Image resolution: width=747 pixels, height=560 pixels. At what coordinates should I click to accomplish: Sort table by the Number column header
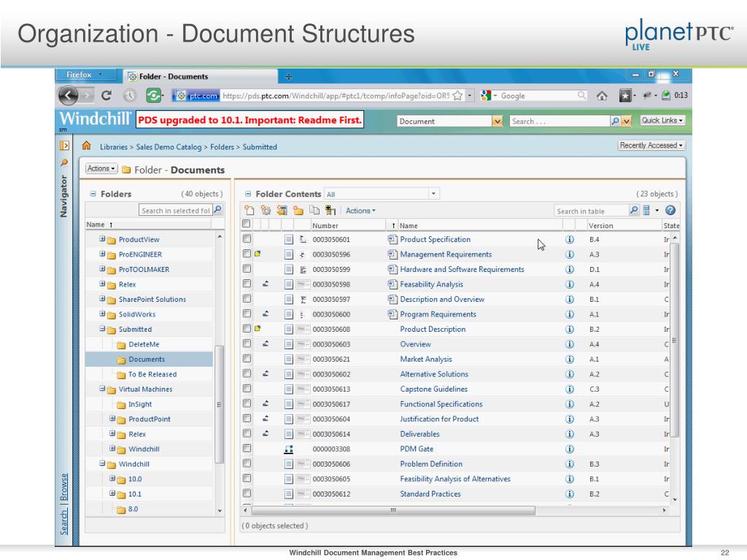click(x=325, y=226)
